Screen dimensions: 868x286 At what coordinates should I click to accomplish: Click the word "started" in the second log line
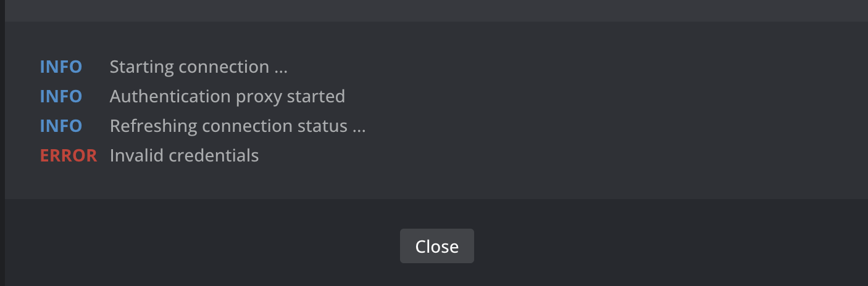[x=316, y=96]
